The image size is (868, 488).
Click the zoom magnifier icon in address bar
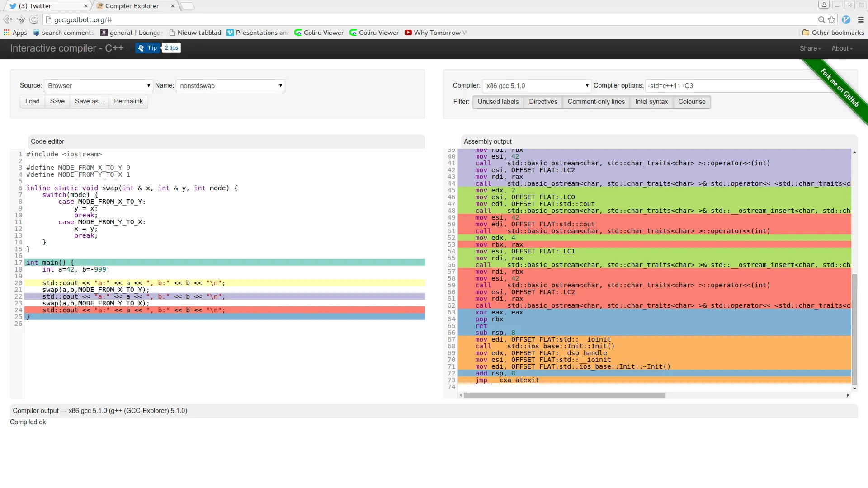[x=821, y=19]
